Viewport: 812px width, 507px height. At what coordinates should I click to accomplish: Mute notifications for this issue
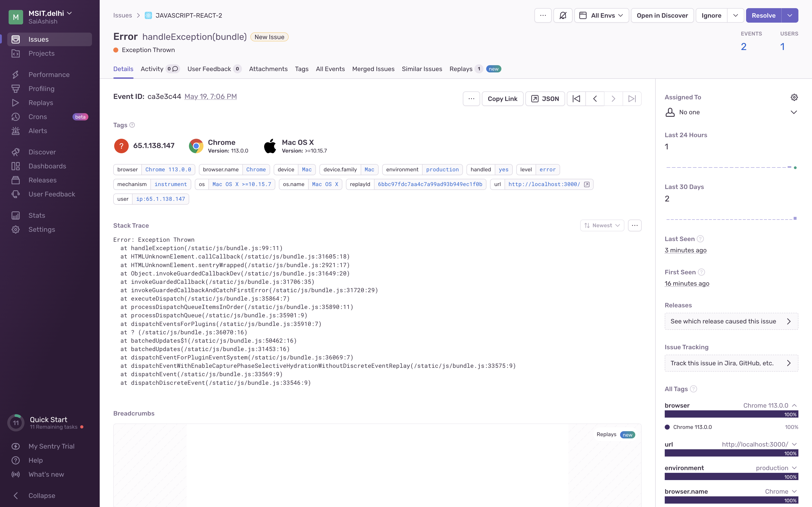(x=563, y=15)
